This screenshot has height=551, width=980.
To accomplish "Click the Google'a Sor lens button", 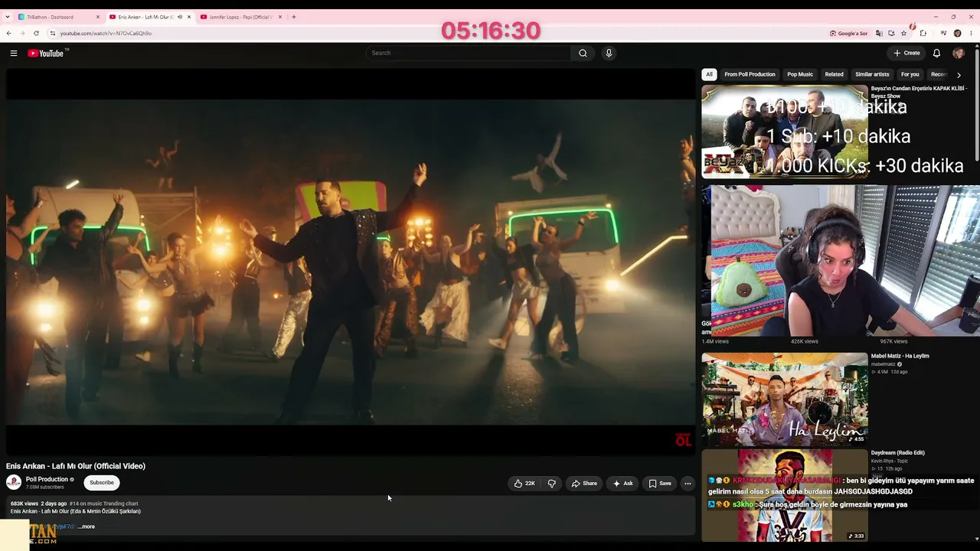I will tap(849, 33).
